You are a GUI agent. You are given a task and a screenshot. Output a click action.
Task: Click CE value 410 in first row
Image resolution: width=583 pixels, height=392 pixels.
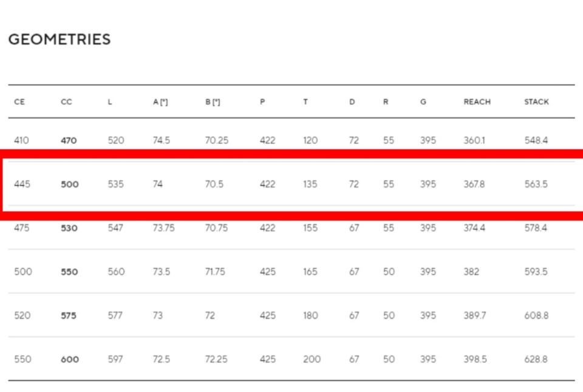coord(21,140)
